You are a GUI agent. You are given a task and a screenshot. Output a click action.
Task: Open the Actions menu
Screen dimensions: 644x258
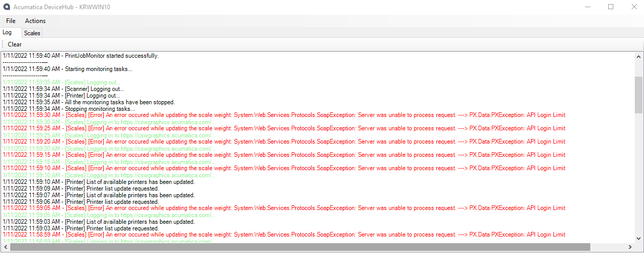point(35,21)
